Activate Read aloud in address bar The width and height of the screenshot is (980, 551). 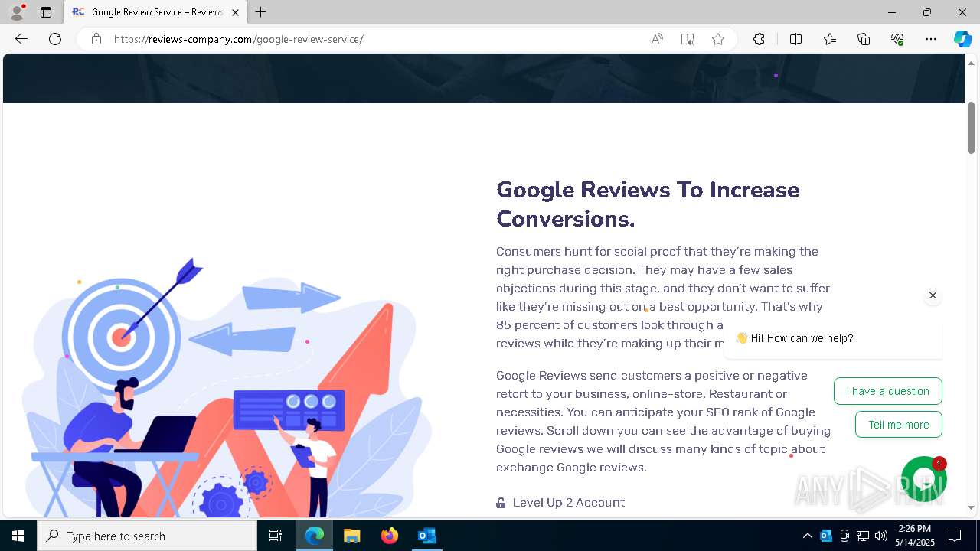[657, 39]
